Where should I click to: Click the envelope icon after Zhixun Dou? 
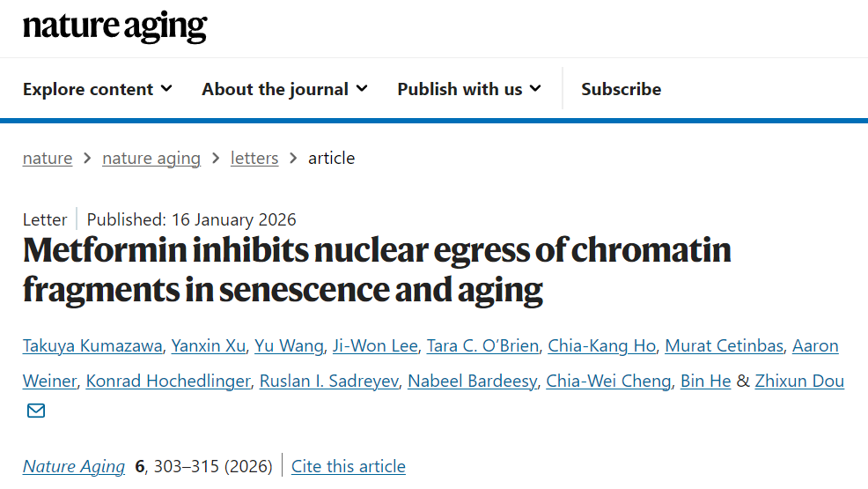[x=36, y=411]
